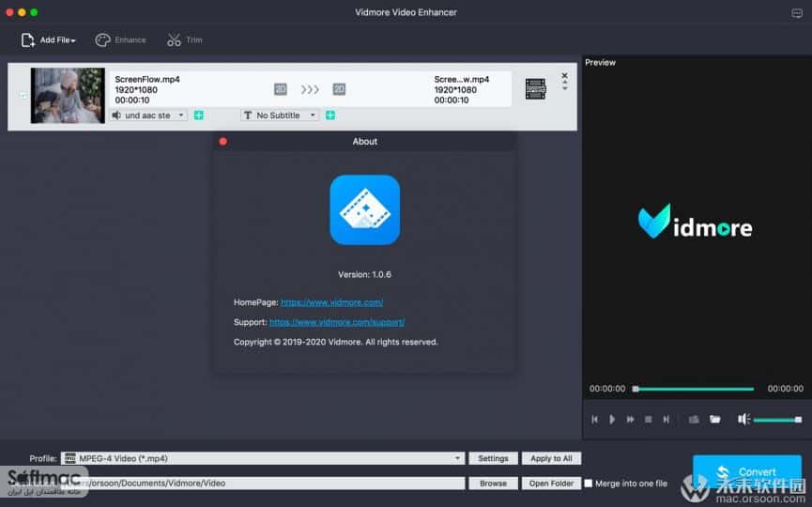Take a snapshot of the preview

pyautogui.click(x=694, y=420)
